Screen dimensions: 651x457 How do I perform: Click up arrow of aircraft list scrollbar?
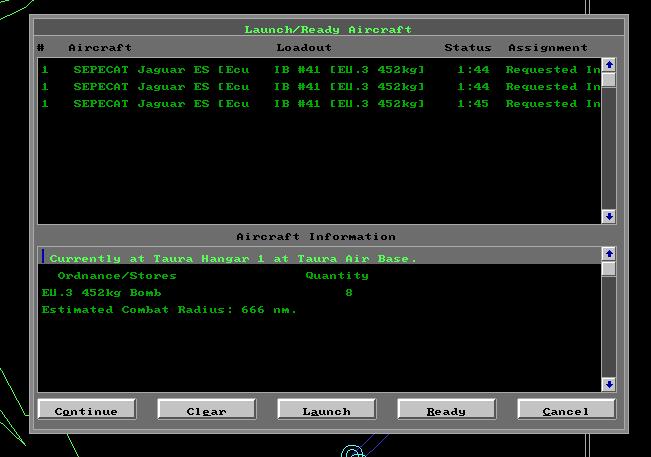point(609,65)
